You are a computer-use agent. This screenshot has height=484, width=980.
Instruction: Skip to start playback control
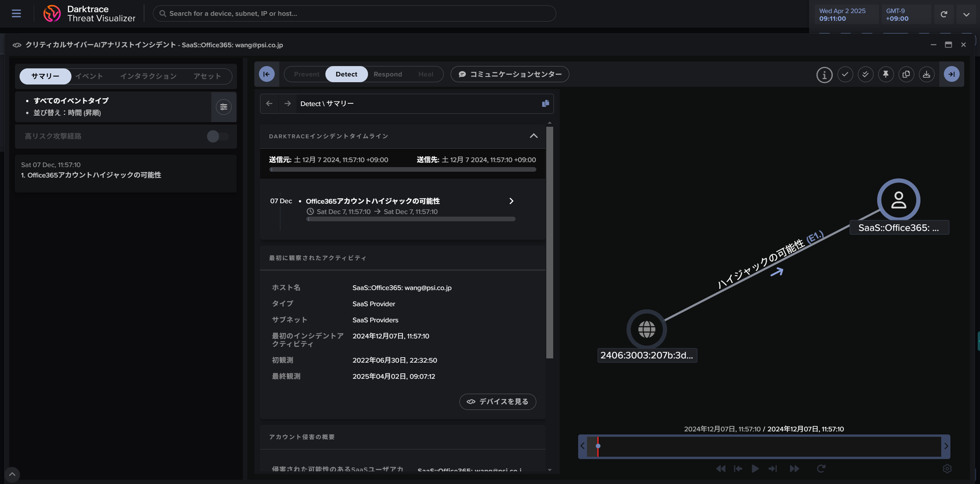click(738, 469)
